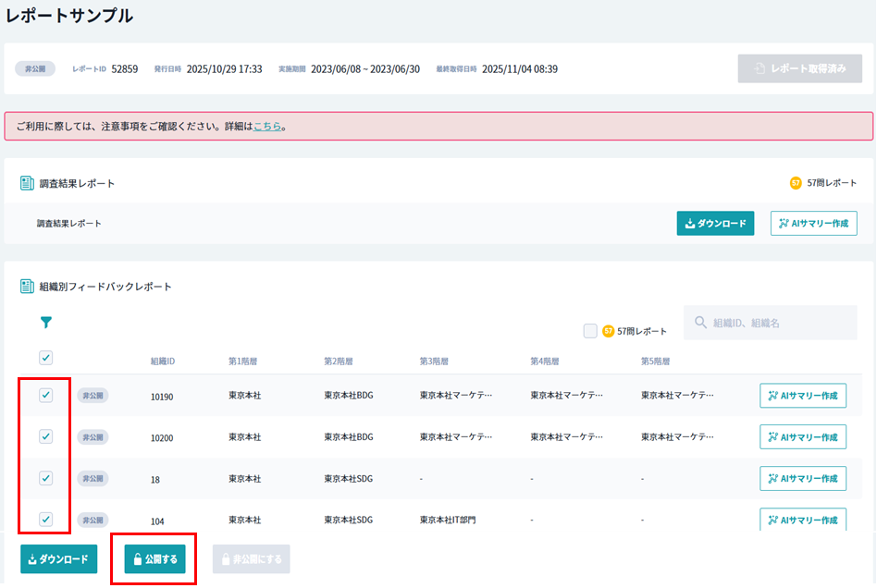This screenshot has width=877, height=588.
Task: Click AIサマリー作成 for organization 10200
Action: pyautogui.click(x=803, y=436)
